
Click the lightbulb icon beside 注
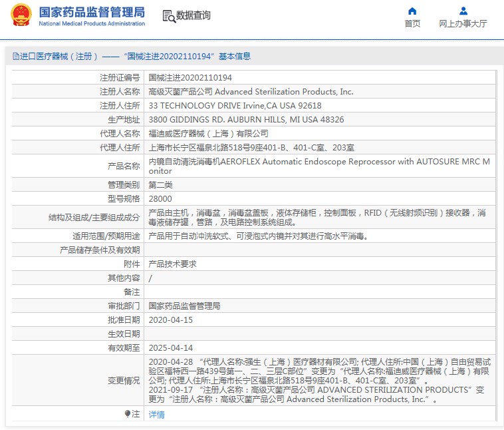(x=128, y=414)
